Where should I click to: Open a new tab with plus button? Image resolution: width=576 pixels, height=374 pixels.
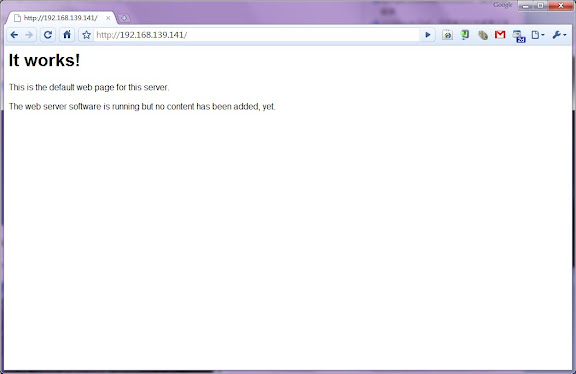pyautogui.click(x=124, y=18)
